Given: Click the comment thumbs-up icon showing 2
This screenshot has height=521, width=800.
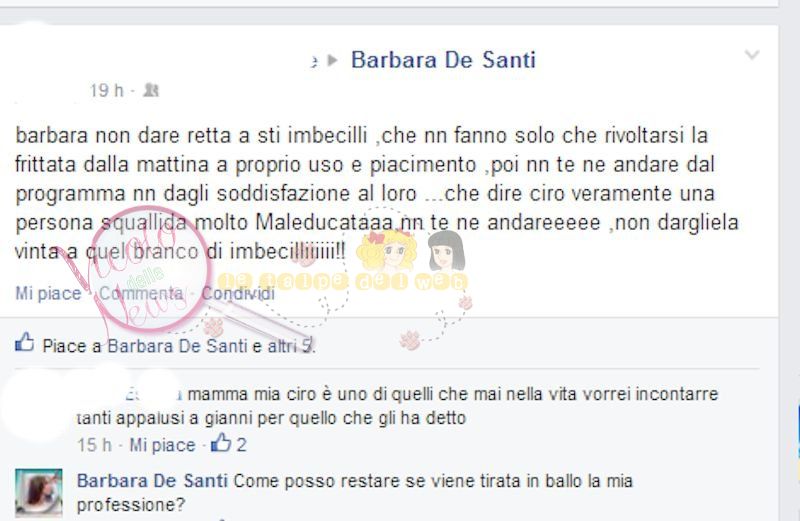Looking at the screenshot, I should coord(221,442).
